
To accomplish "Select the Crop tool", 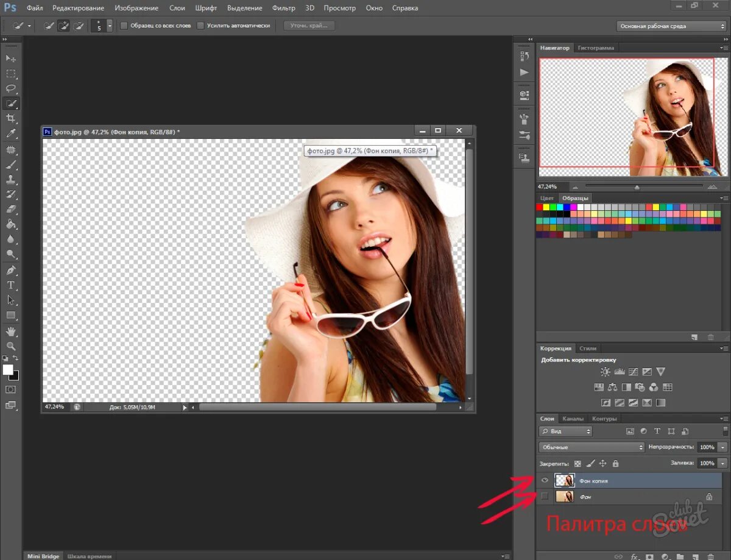I will coord(11,119).
